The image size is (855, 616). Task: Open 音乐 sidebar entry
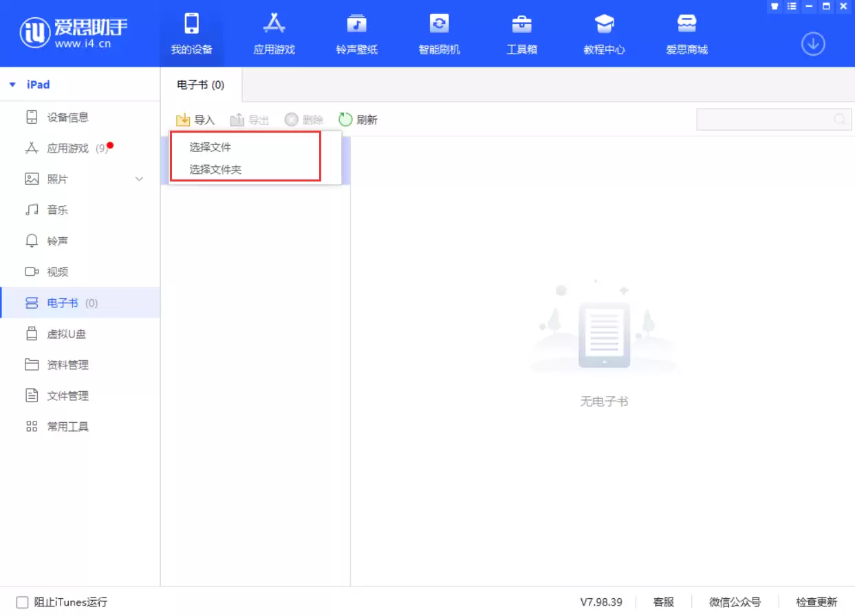pos(80,210)
